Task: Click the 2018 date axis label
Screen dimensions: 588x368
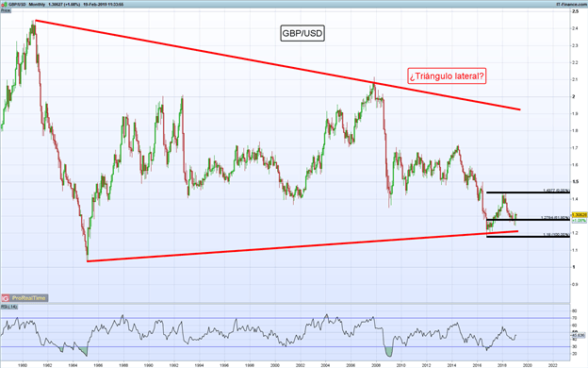Action: point(502,364)
